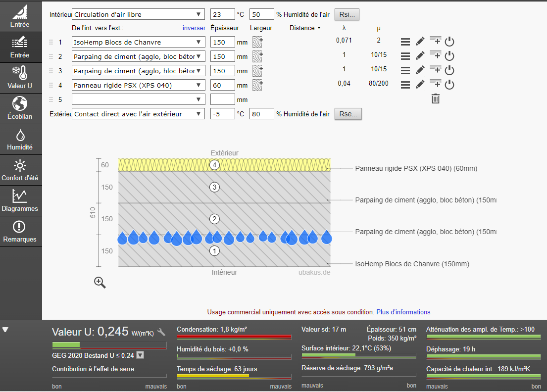Click the Rsi... button
Screen dimensions: 547x392
(347, 14)
